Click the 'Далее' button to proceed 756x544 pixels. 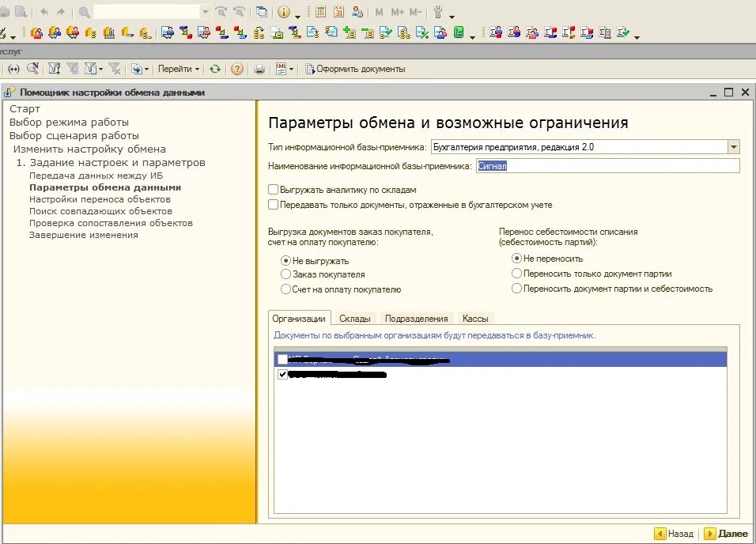pyautogui.click(x=724, y=533)
